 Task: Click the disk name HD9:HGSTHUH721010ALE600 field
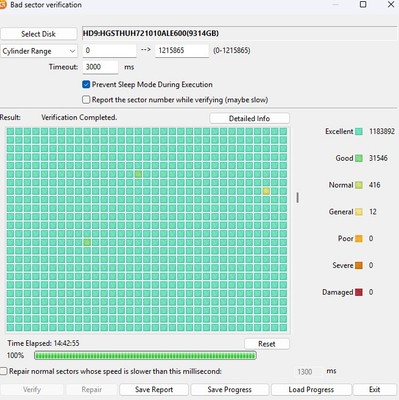point(240,33)
